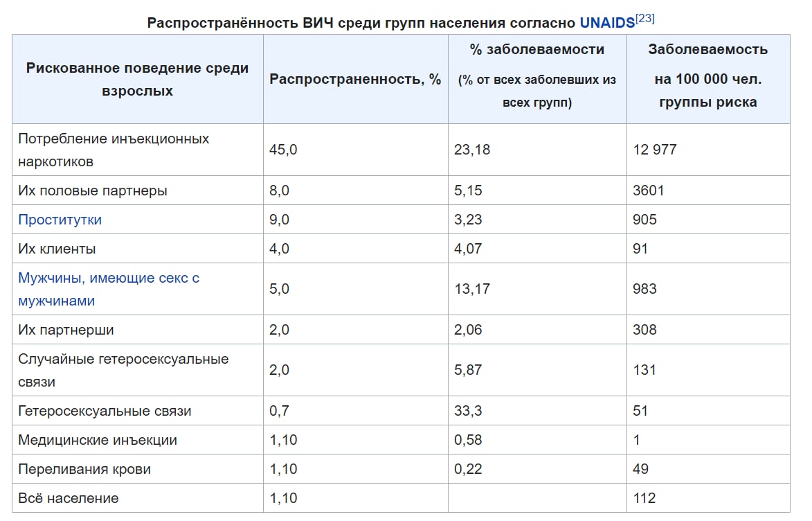Click the % заболеваемости column header
The image size is (812, 521).
[538, 79]
